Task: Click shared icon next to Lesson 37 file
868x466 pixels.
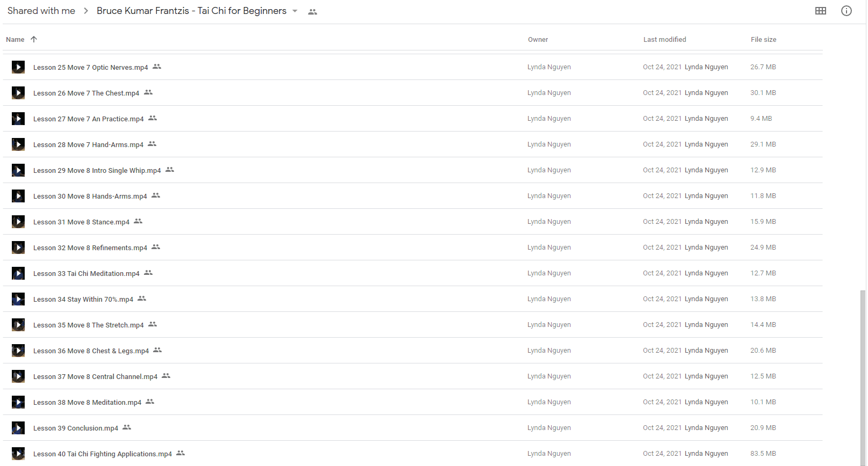Action: pyautogui.click(x=166, y=376)
